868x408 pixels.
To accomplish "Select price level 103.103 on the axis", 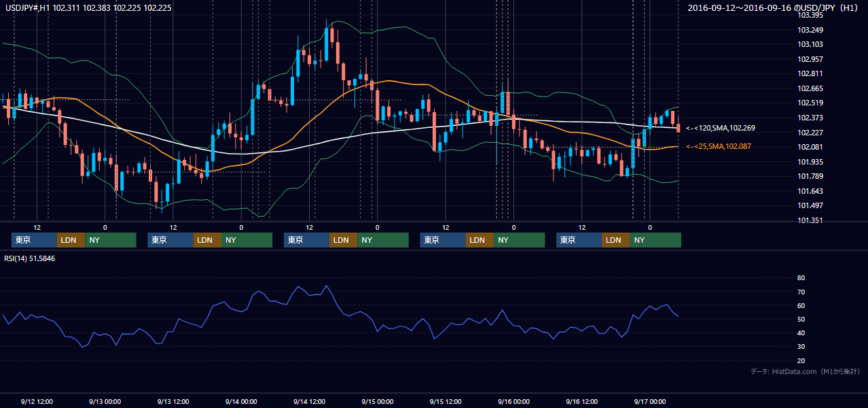I will pos(810,44).
